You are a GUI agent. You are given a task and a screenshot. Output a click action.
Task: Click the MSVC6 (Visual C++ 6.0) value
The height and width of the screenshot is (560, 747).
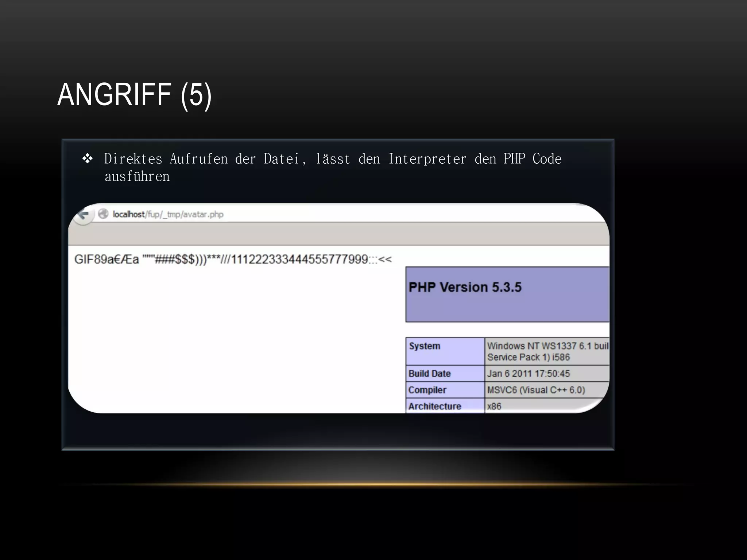[536, 390]
